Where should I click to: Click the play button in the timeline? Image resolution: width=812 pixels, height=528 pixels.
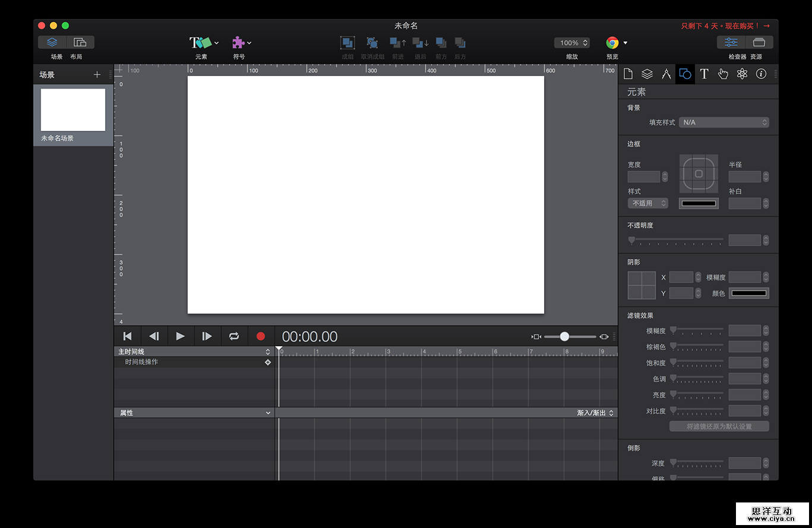pos(181,336)
